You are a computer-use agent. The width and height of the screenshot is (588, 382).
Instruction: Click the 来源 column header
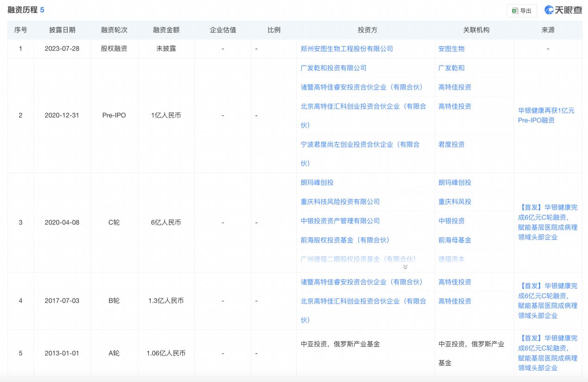click(x=548, y=30)
